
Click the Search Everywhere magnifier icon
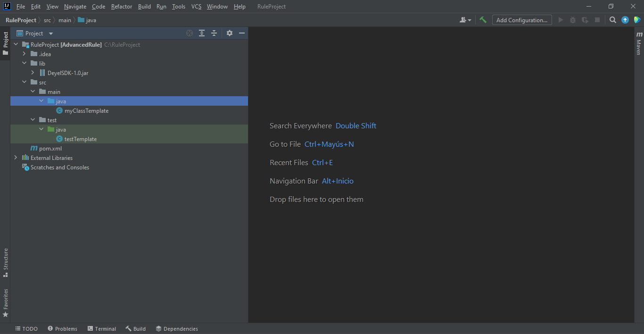coord(612,20)
